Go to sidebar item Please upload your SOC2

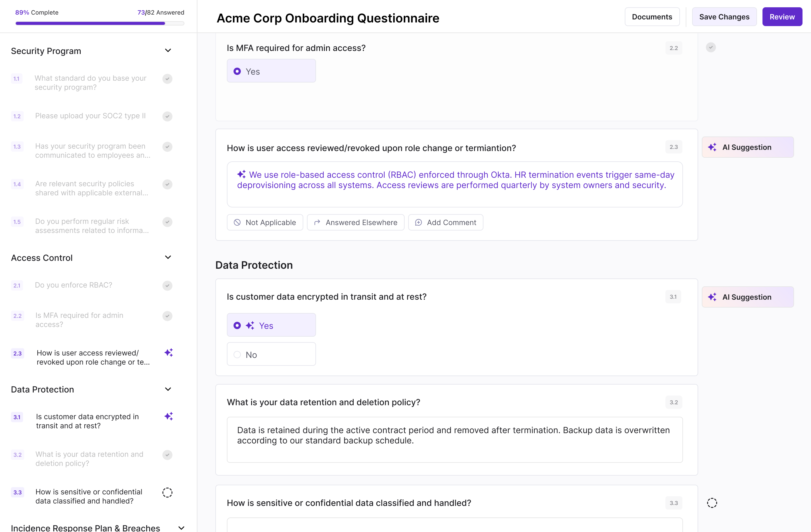[x=90, y=116]
